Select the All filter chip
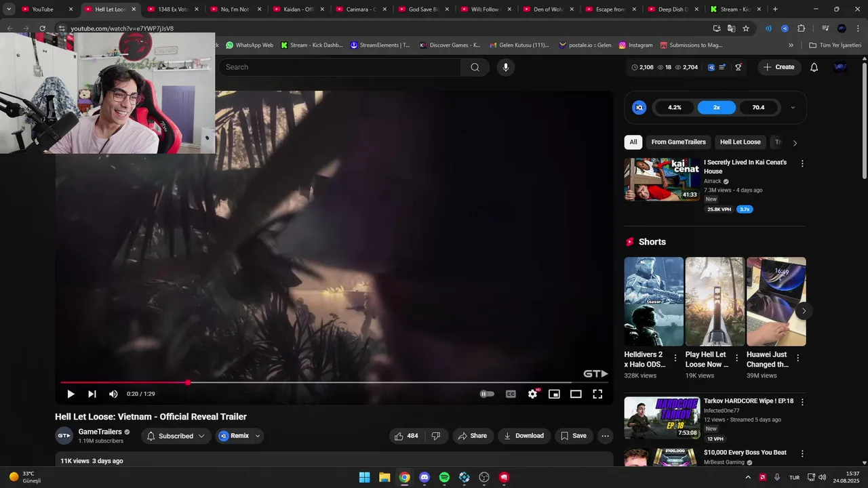 click(x=633, y=142)
